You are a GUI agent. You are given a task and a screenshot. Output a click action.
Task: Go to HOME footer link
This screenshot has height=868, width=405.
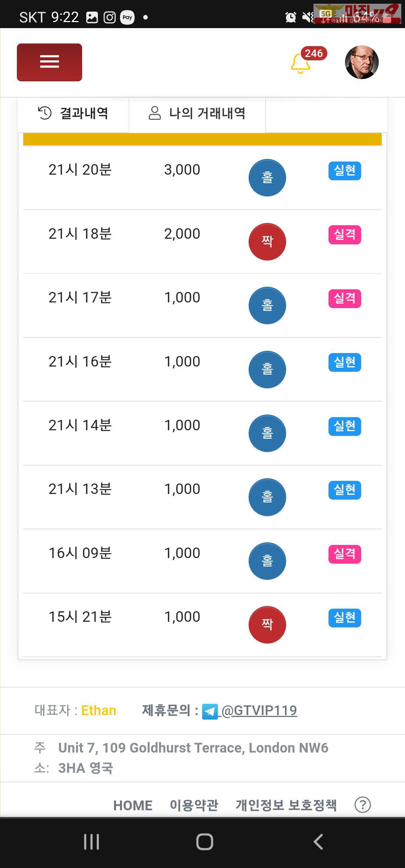point(133,805)
